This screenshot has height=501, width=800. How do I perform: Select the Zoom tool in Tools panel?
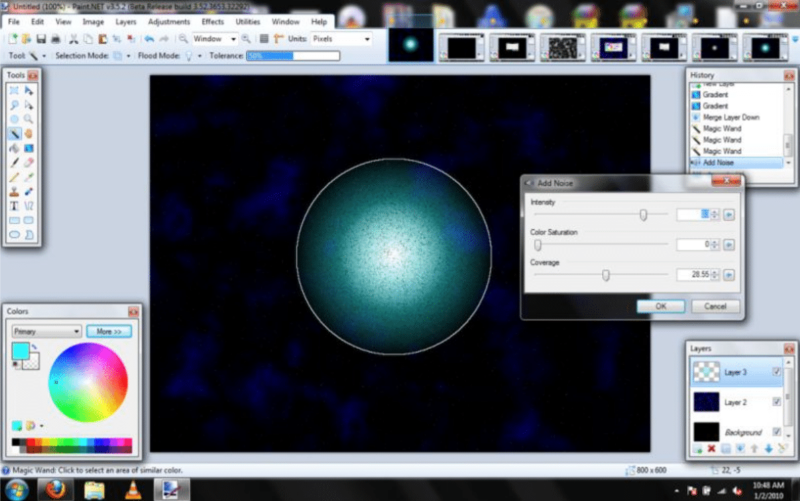point(29,119)
